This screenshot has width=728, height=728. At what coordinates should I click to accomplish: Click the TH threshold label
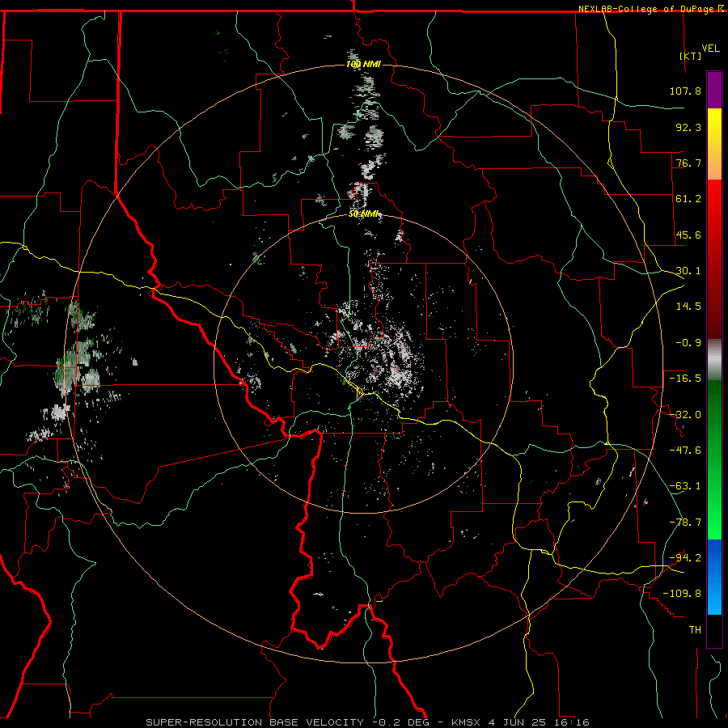coord(695,629)
